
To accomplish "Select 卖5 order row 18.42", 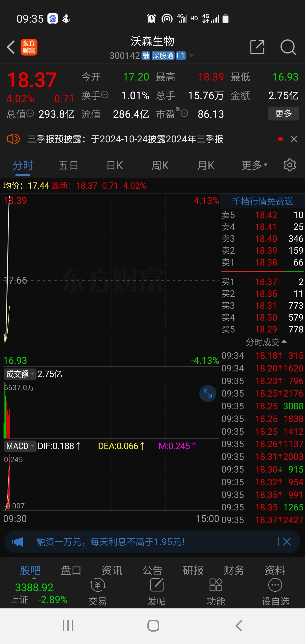I will (x=262, y=215).
